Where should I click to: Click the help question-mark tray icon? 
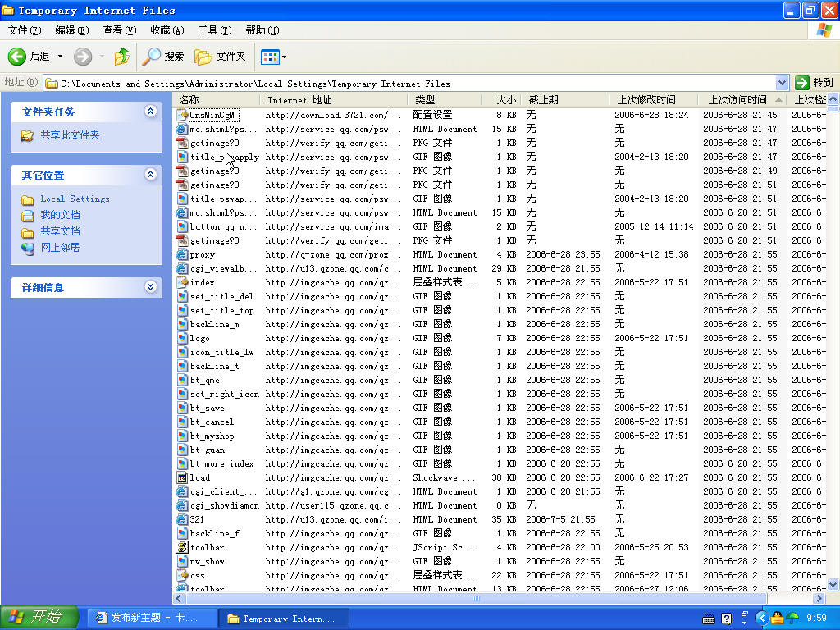point(727,619)
